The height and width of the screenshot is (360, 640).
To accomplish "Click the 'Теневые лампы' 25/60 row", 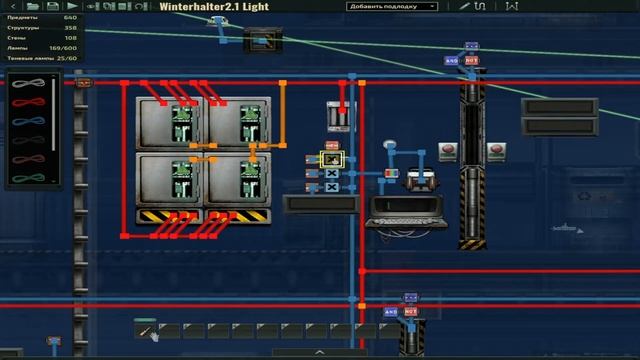I will click(42, 58).
